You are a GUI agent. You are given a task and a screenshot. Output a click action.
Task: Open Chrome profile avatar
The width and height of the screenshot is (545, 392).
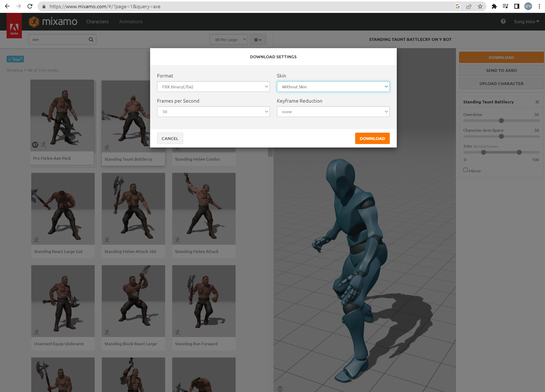[528, 7]
